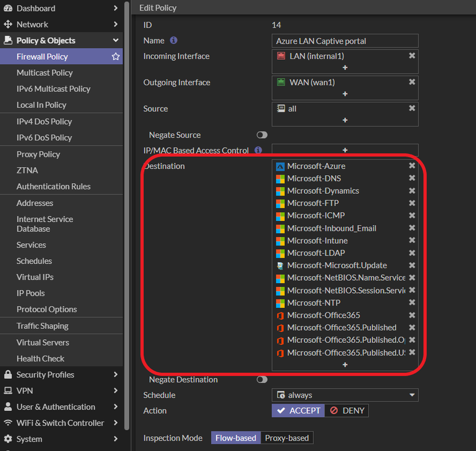
Task: Click the Security Profiles lock icon
Action: click(x=8, y=374)
